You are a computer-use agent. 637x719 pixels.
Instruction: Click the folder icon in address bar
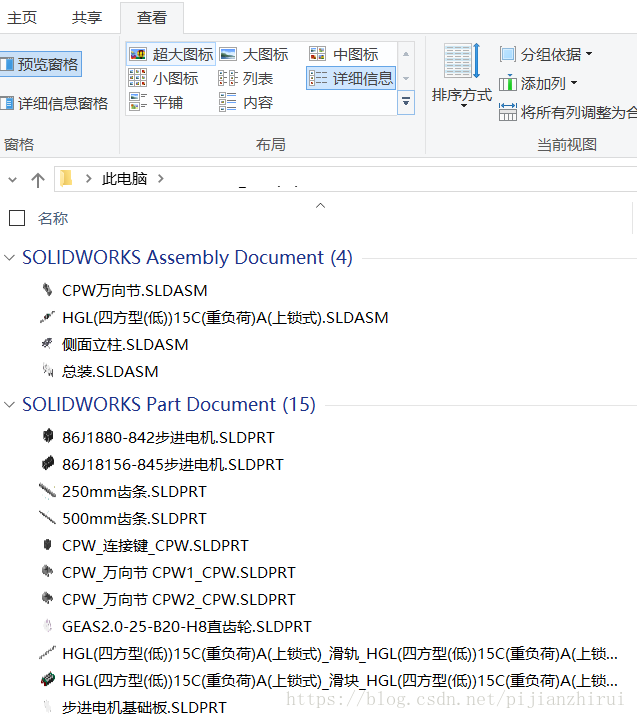pyautogui.click(x=66, y=178)
